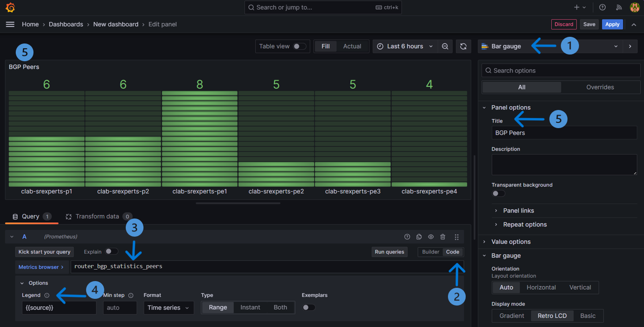The image size is (644, 327).
Task: Switch to the Overrides tab
Action: [600, 87]
